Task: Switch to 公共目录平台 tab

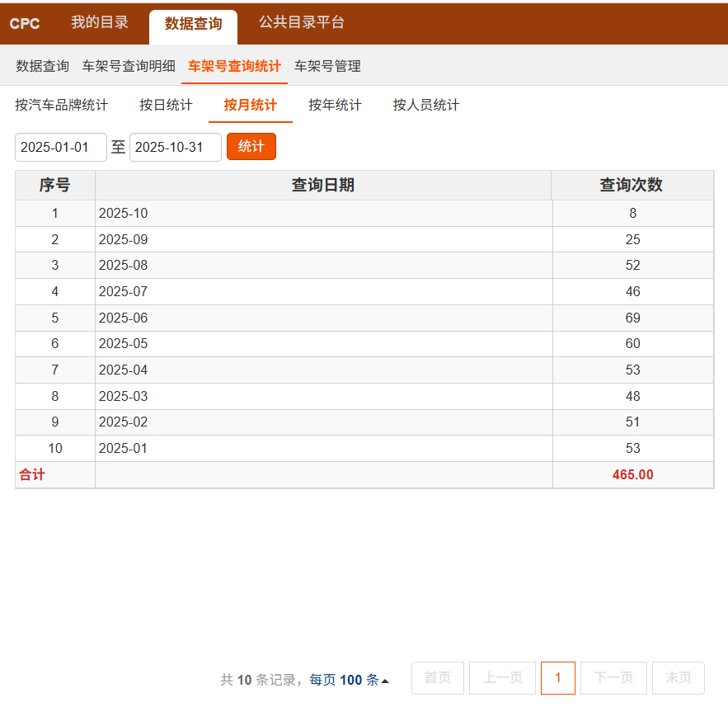Action: pyautogui.click(x=301, y=23)
